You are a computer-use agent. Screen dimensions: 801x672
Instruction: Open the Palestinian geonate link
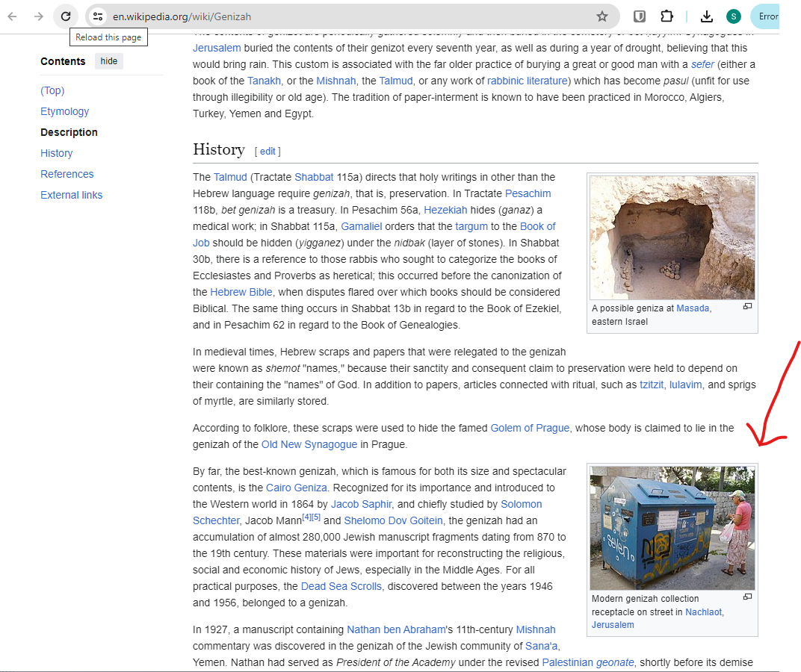tap(588, 662)
